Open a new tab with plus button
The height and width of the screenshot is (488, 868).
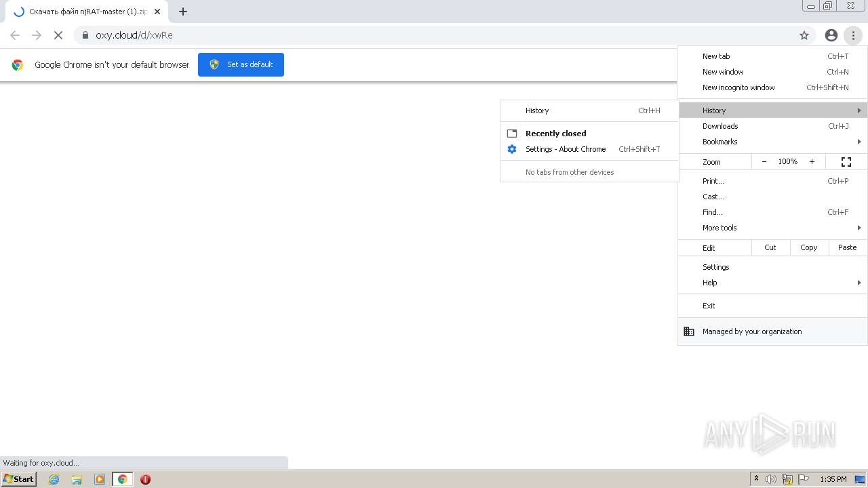183,12
